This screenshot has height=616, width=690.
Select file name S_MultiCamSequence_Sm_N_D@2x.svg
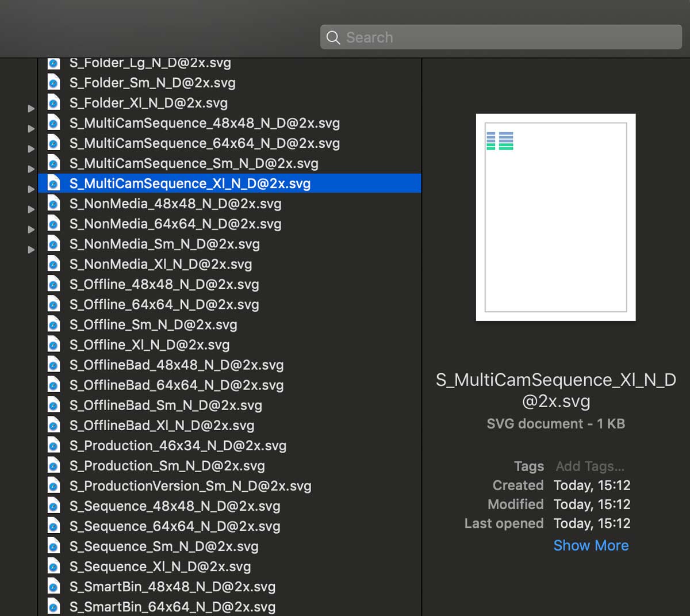(194, 163)
